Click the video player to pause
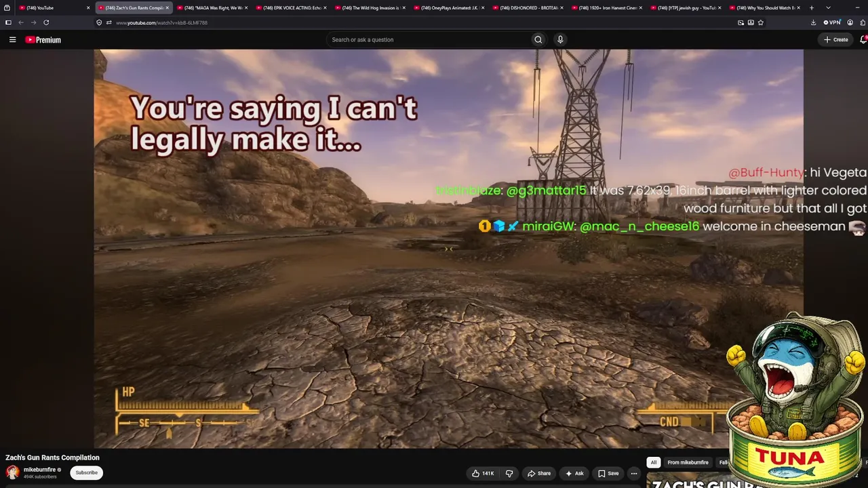 (448, 248)
